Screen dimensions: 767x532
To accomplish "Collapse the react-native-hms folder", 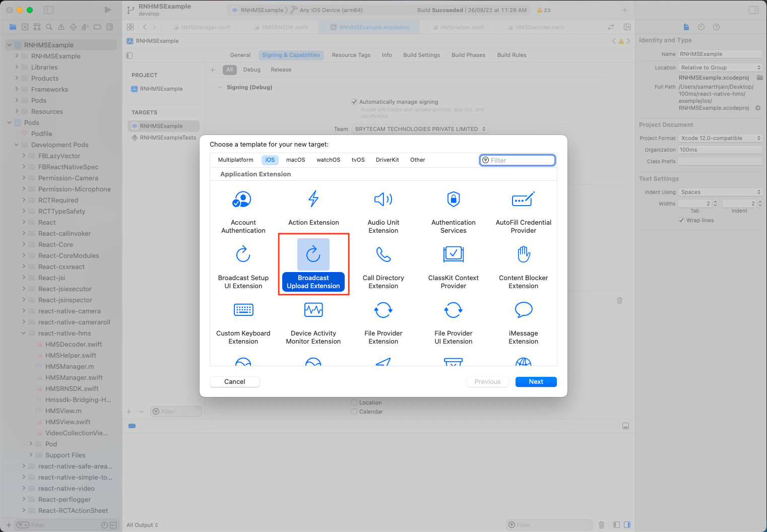I will pyautogui.click(x=24, y=333).
